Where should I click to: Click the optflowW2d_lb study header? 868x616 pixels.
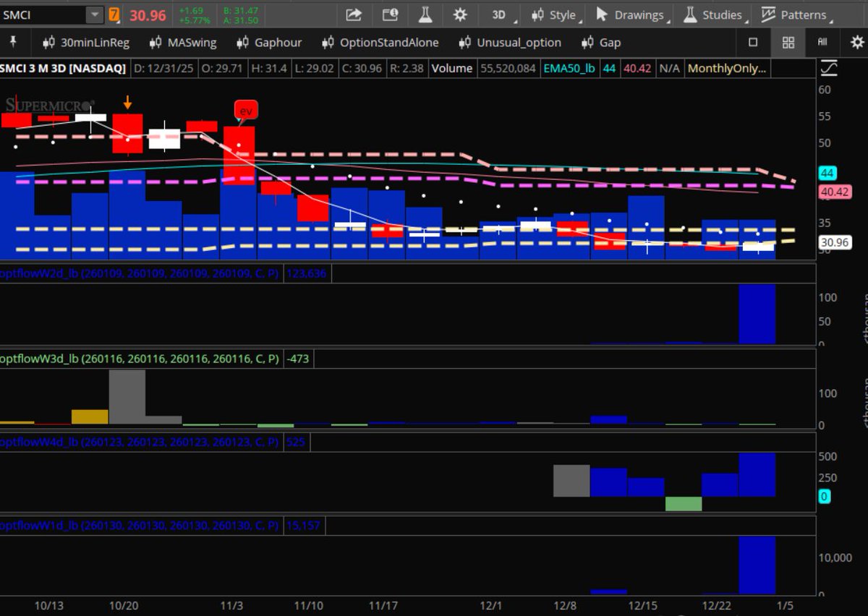click(140, 274)
